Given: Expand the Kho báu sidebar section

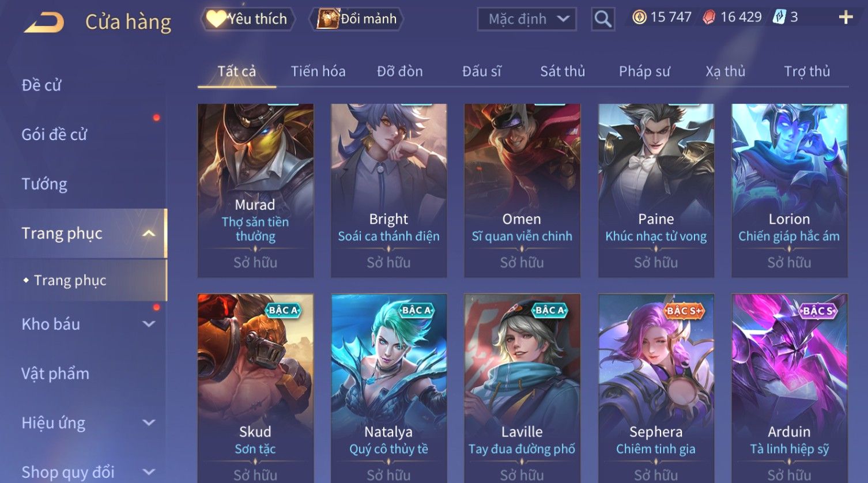Looking at the screenshot, I should point(149,324).
